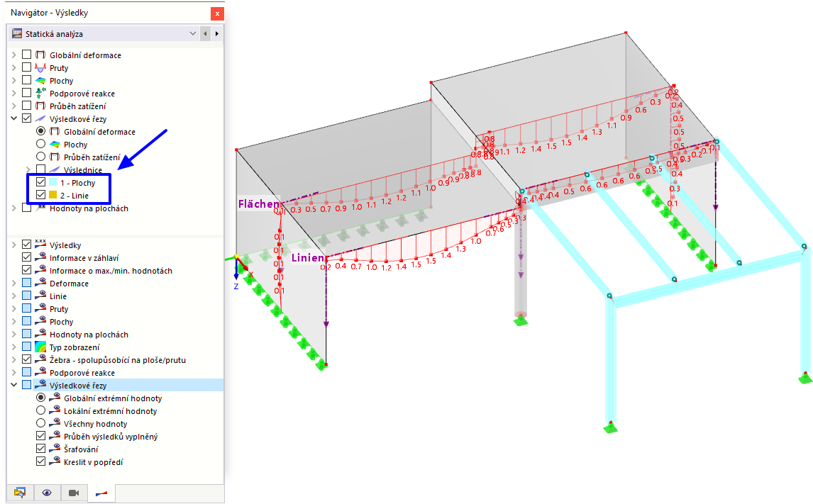The width and height of the screenshot is (813, 504).
Task: Select Plochy radio under Výsledkové řezy
Action: (x=40, y=143)
